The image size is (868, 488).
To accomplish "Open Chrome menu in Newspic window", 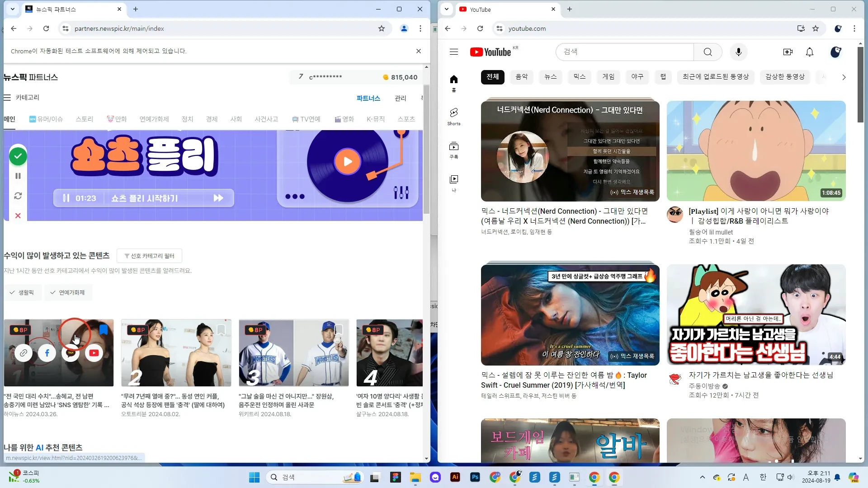I will 420,28.
